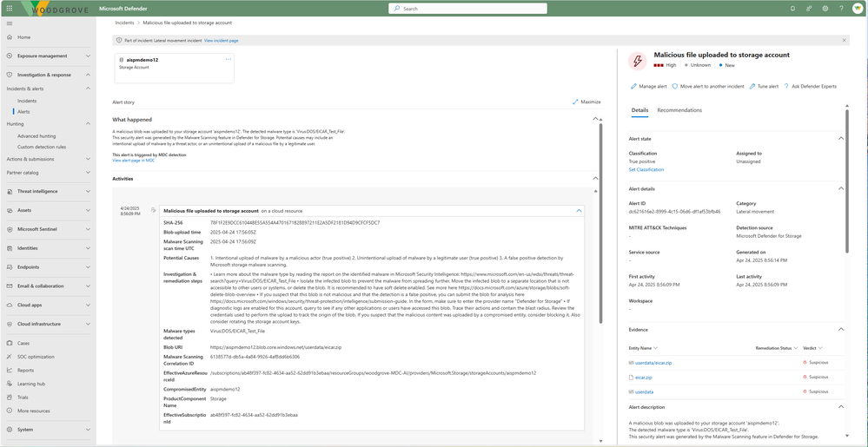Expand Email & collaboration section

pyautogui.click(x=88, y=286)
